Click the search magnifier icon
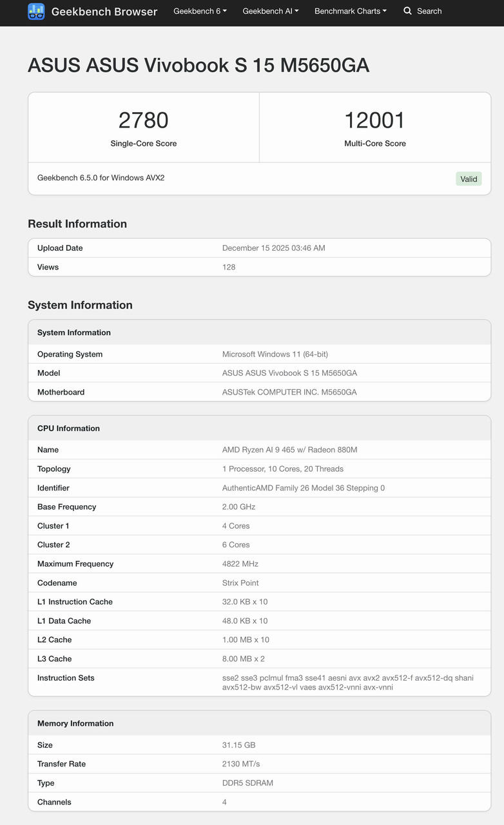Image resolution: width=504 pixels, height=825 pixels. [x=407, y=11]
